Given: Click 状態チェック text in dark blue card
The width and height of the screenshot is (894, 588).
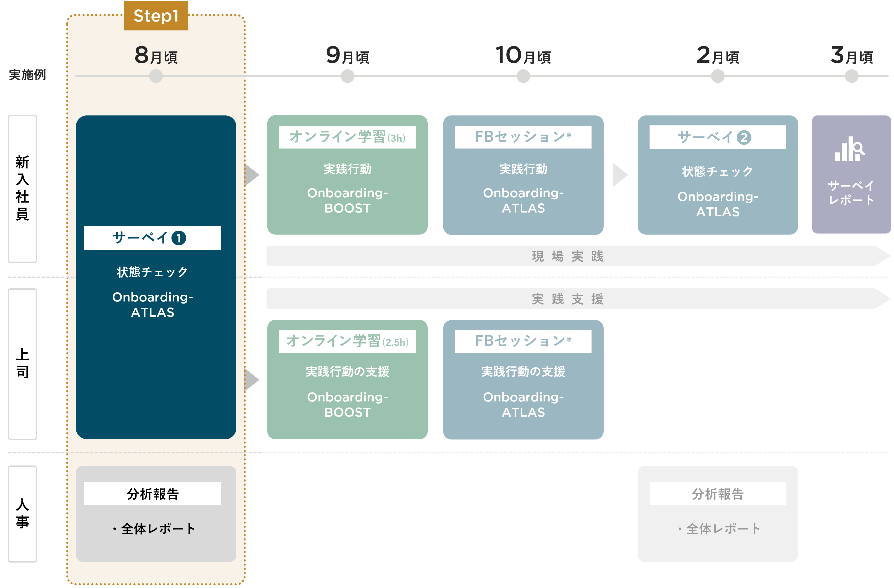Looking at the screenshot, I should (153, 272).
